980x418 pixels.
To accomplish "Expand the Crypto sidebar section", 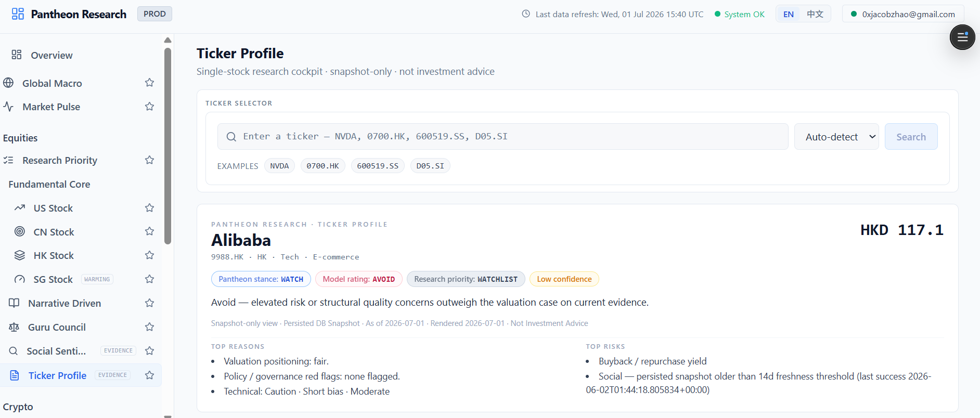I will coord(18,407).
